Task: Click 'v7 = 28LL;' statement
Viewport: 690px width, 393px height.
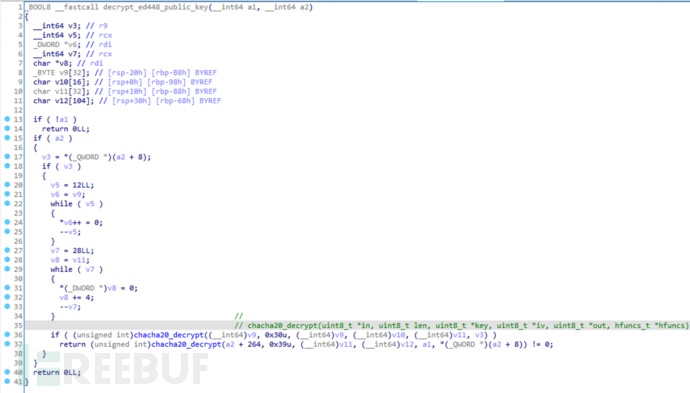Action: (73, 250)
